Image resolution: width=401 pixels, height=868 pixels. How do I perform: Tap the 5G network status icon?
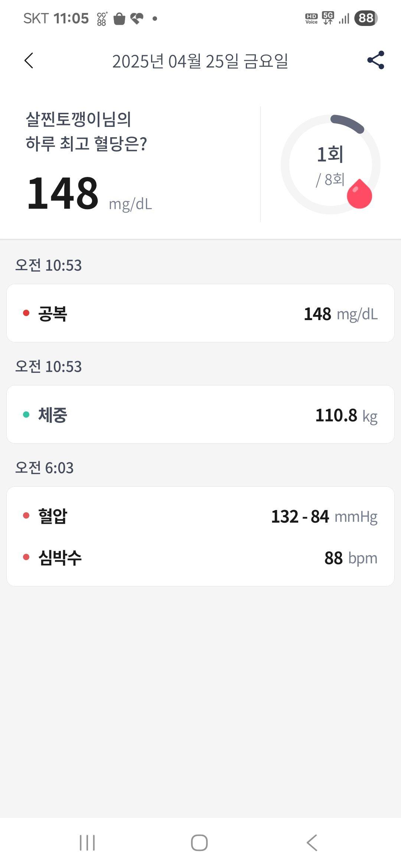coord(328,18)
